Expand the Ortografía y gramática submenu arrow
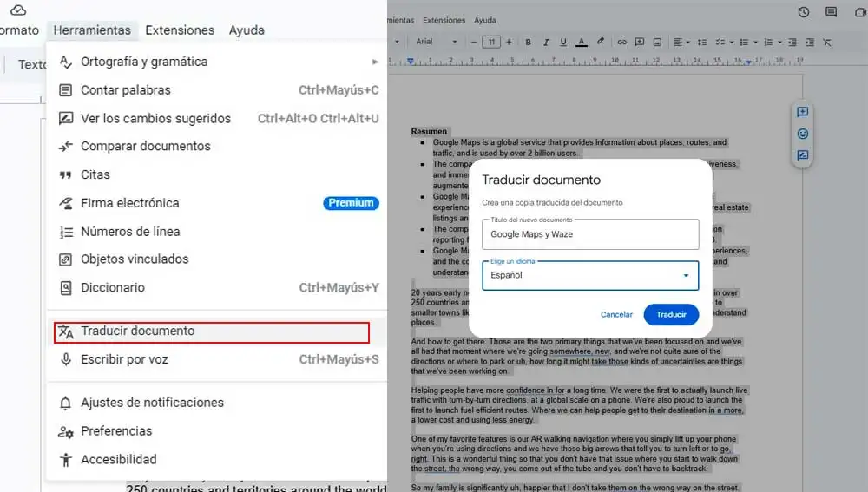Image resolution: width=868 pixels, height=492 pixels. coord(375,62)
